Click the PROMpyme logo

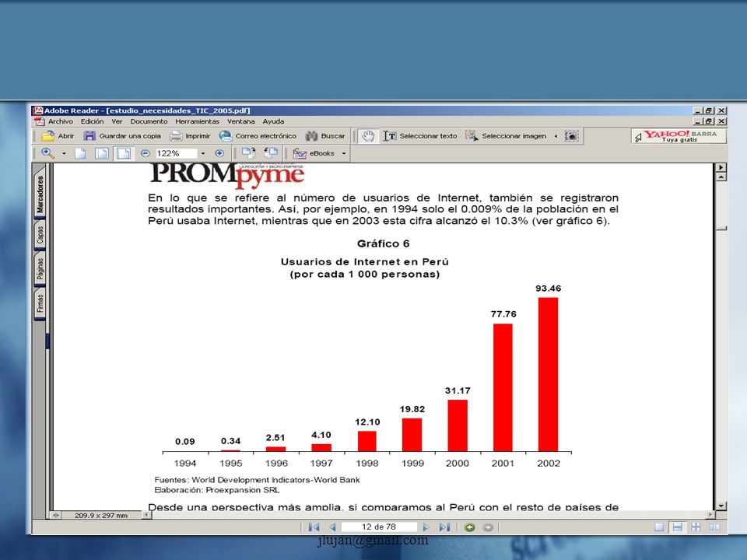[227, 176]
